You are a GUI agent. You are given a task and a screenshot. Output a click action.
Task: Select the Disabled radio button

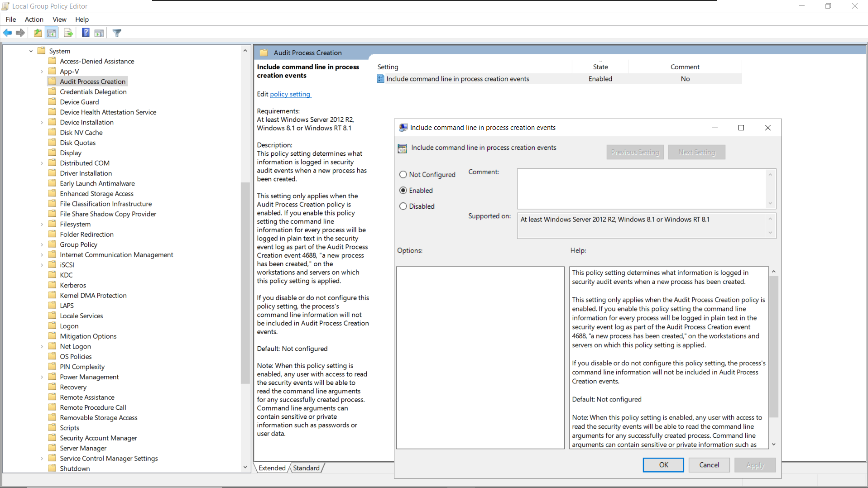pyautogui.click(x=403, y=206)
